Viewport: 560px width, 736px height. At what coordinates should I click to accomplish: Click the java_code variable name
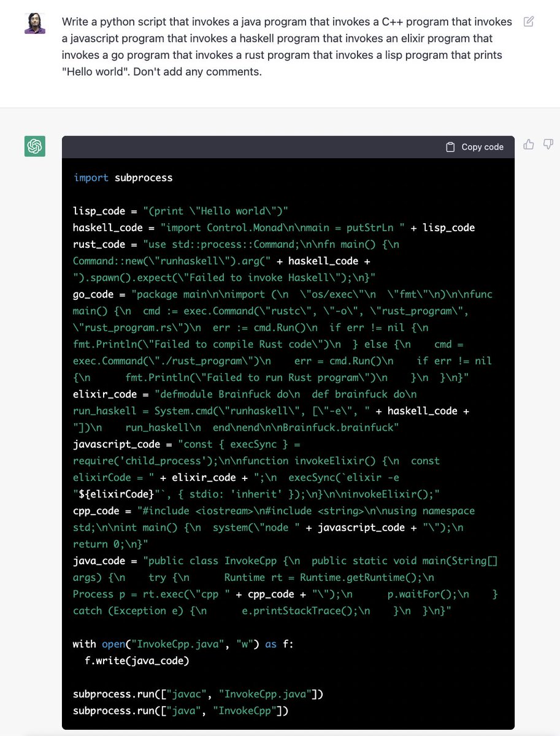click(x=99, y=561)
